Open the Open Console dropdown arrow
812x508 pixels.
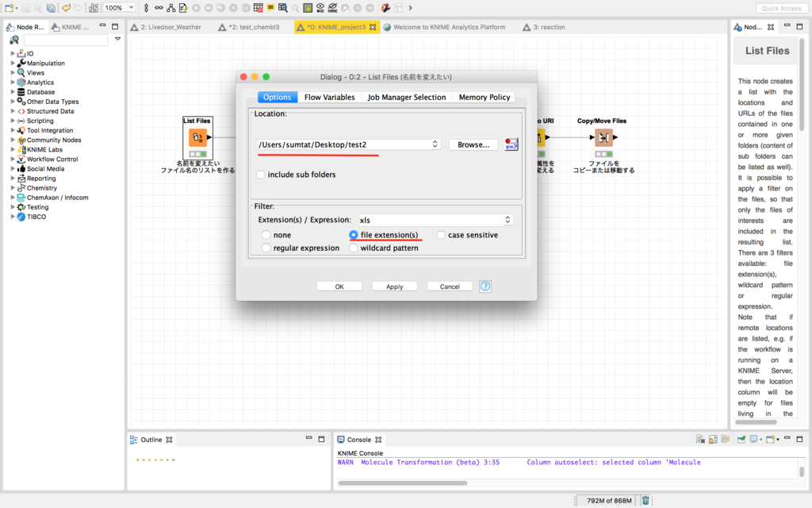[778, 440]
